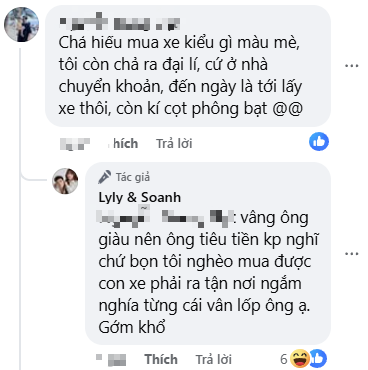
Task: Open three-dot options for the first comment
Action: (352, 66)
